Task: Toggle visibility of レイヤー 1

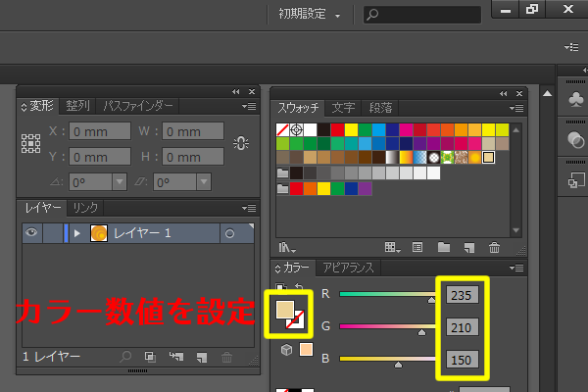Action: click(x=32, y=233)
